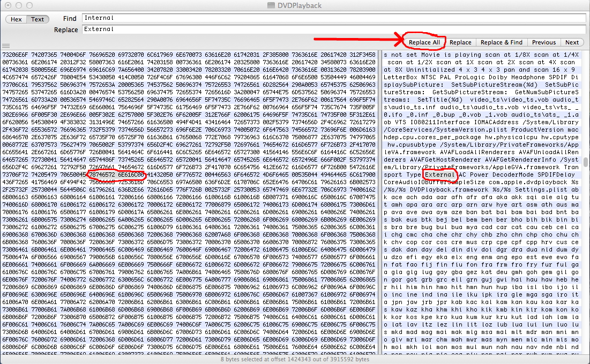The width and height of the screenshot is (590, 364).
Task: Click the Replace & Find button
Action: 501,42
